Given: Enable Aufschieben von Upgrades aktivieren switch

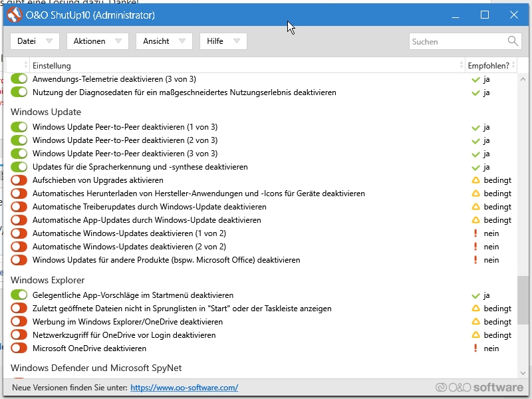Looking at the screenshot, I should (19, 180).
